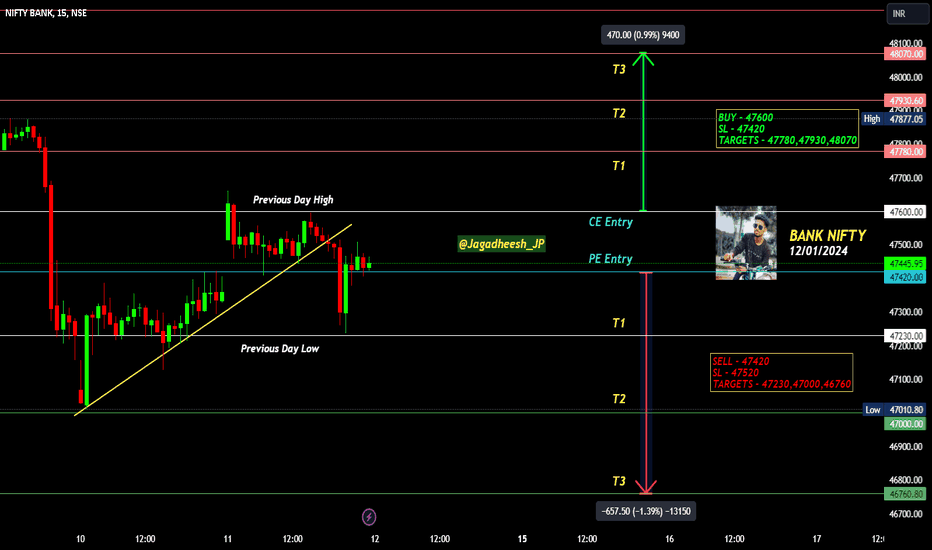Click the upper T3 label near 48070
The height and width of the screenshot is (550, 932).
point(619,70)
